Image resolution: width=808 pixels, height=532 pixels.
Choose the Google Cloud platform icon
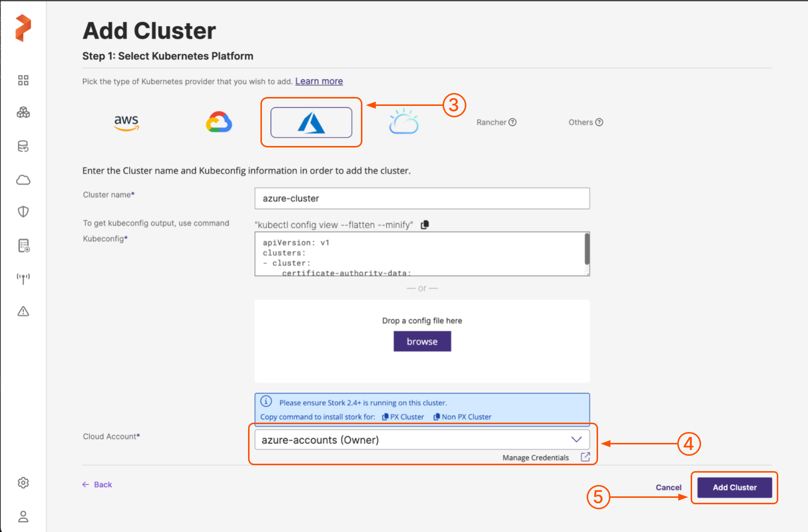point(219,122)
